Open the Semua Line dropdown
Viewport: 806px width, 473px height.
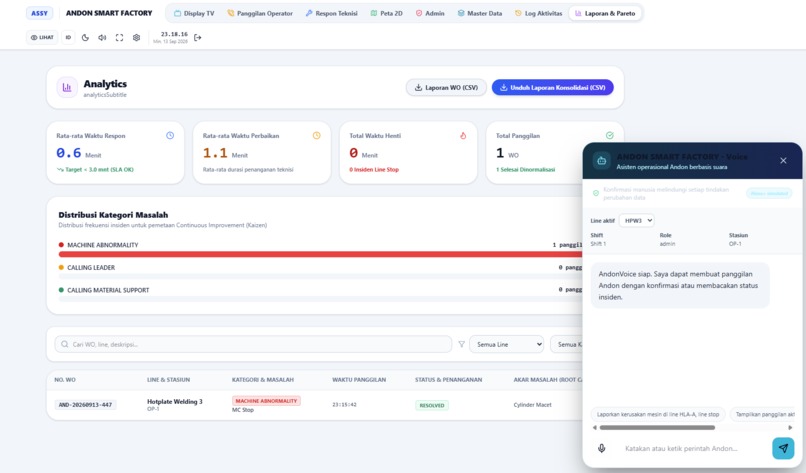click(506, 344)
